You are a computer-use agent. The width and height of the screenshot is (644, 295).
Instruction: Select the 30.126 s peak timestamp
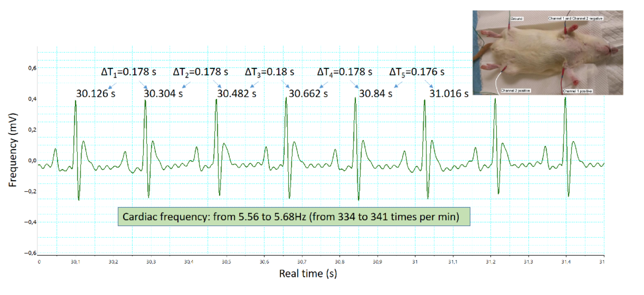click(96, 94)
